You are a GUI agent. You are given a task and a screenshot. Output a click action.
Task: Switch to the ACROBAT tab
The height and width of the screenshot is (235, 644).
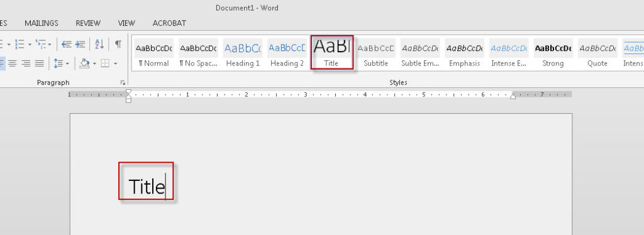point(169,23)
